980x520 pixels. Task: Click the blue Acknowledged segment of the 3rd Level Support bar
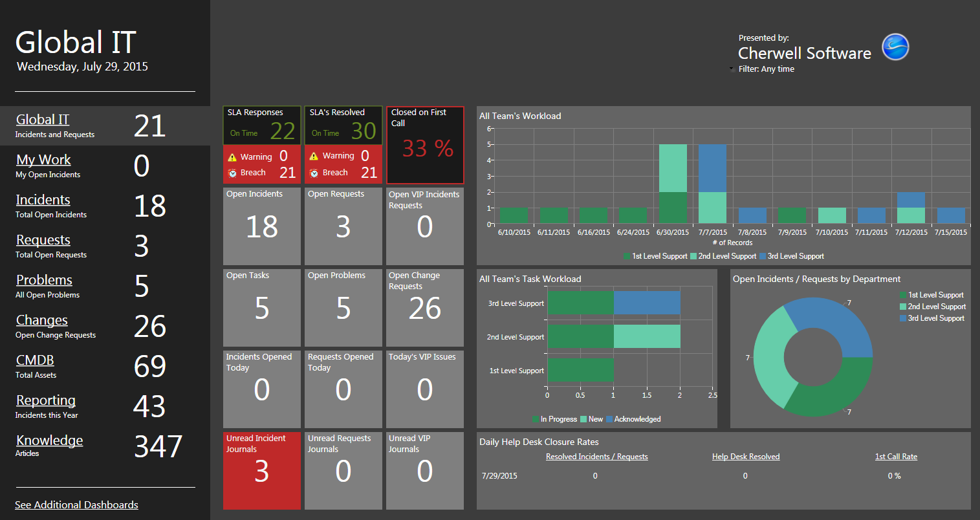click(x=647, y=303)
